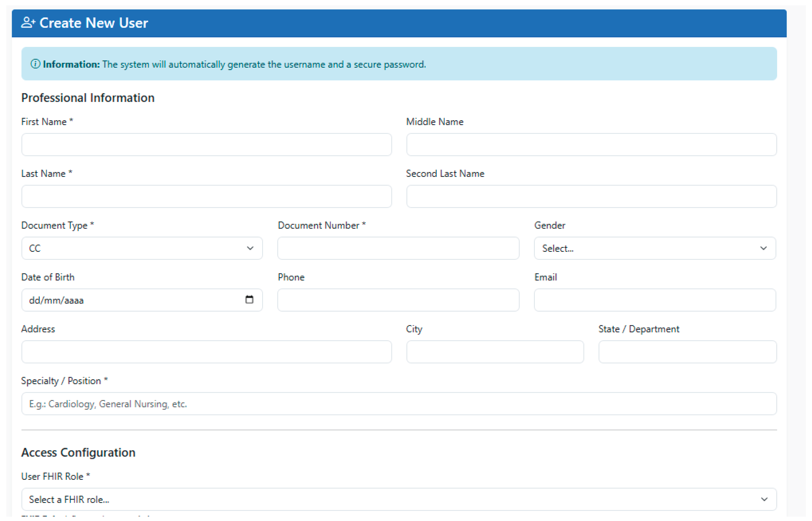Image resolution: width=812 pixels, height=521 pixels.
Task: Click the calendar icon in Date of Birth
Action: [x=249, y=300]
